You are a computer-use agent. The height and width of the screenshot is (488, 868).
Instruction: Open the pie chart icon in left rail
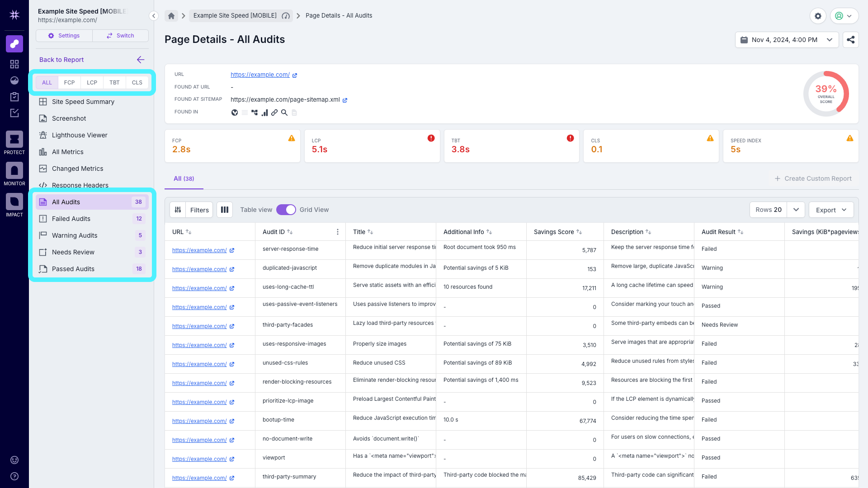[x=14, y=80]
